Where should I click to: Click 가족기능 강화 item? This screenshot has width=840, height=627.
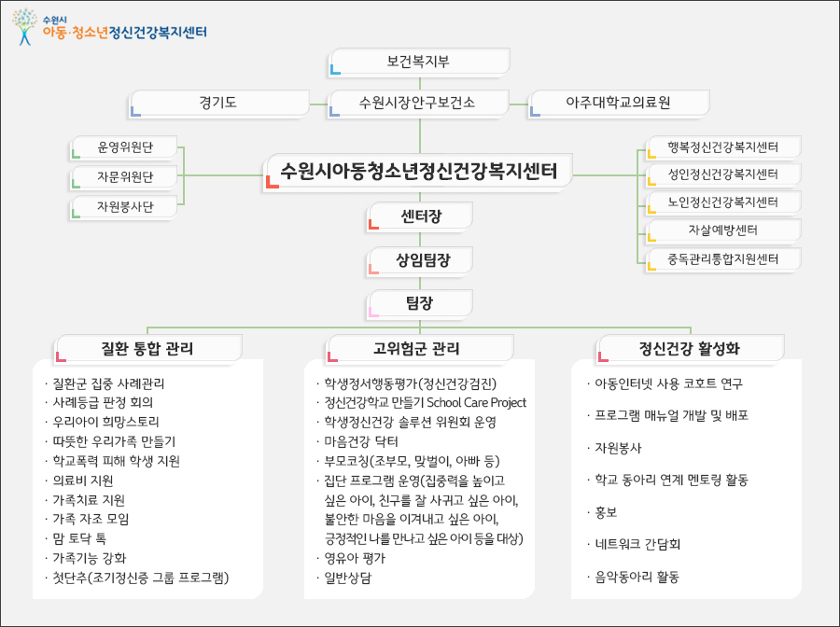86,559
